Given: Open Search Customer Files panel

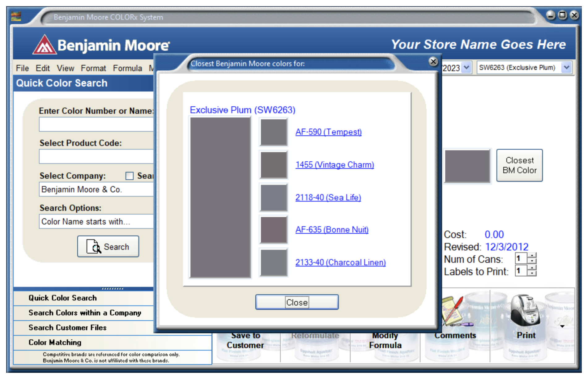Looking at the screenshot, I should click(83, 328).
